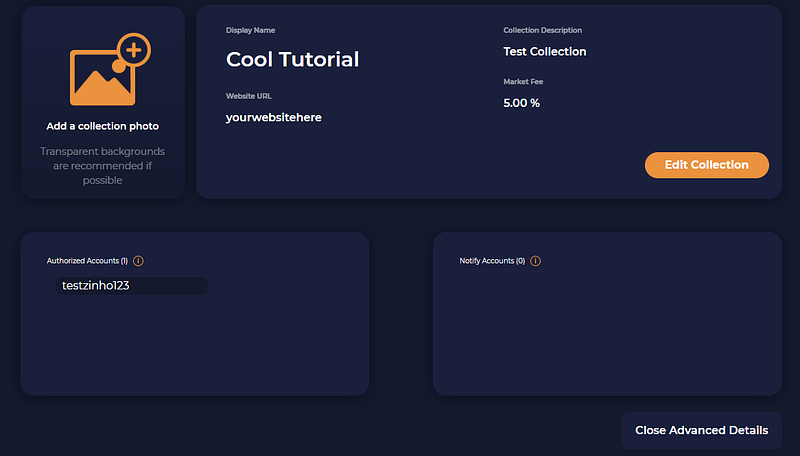
Task: Click the "yourwebsitehere" website URL value
Action: (x=273, y=117)
